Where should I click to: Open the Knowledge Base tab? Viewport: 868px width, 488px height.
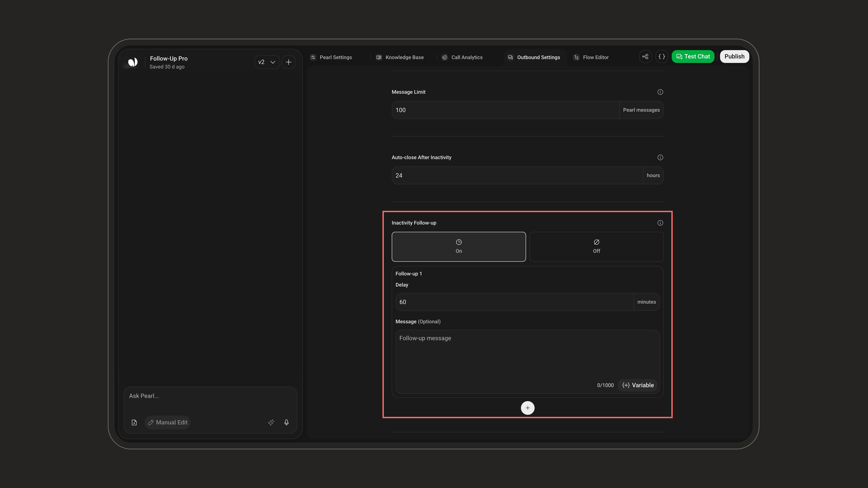pyautogui.click(x=400, y=57)
